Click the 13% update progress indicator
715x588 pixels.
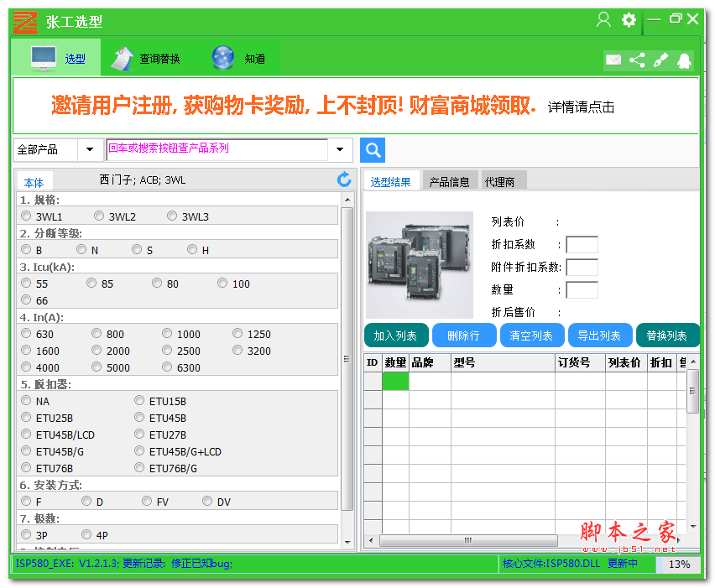click(678, 565)
